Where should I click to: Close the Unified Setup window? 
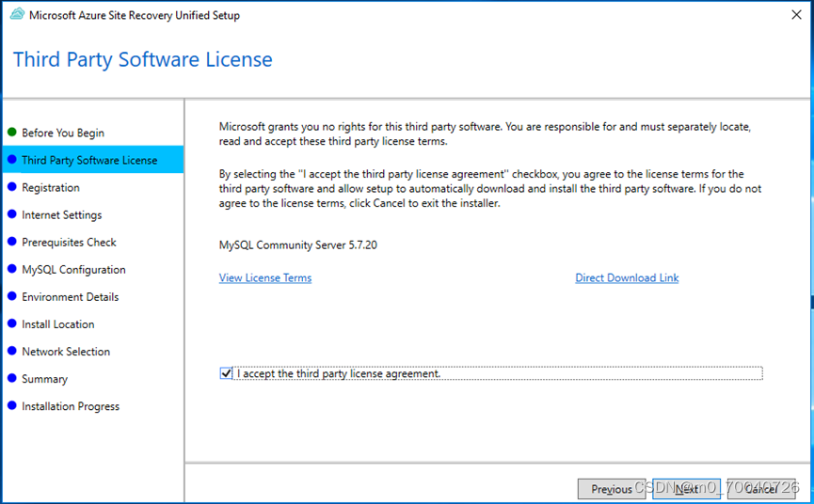pyautogui.click(x=796, y=15)
